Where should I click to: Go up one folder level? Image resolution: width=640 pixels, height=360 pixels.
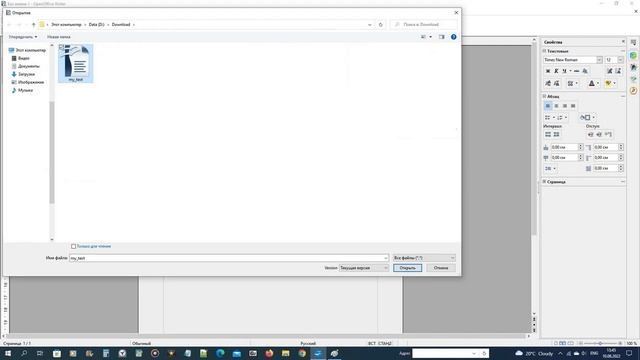(33, 24)
